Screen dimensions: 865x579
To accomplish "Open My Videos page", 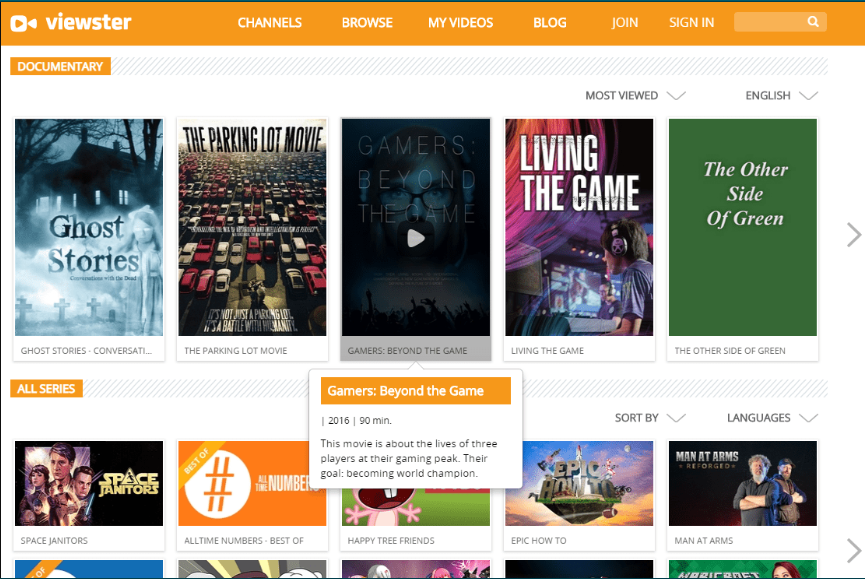I will 461,23.
